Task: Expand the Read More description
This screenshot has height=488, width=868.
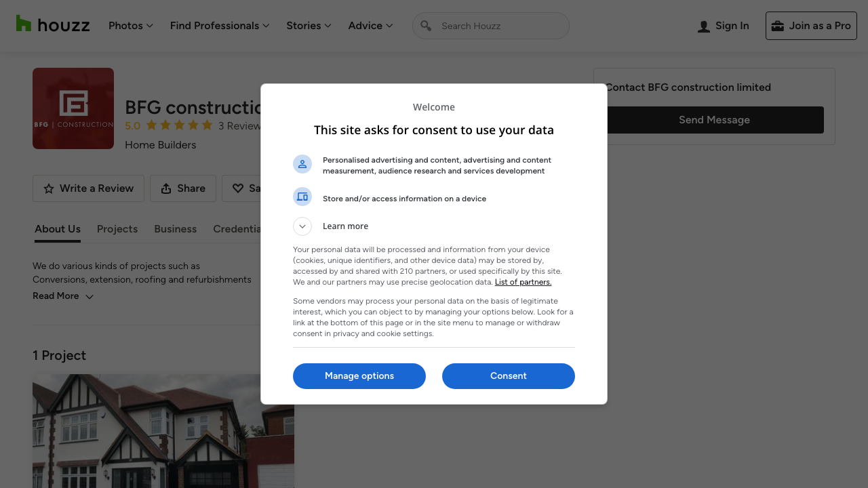Action: point(63,296)
